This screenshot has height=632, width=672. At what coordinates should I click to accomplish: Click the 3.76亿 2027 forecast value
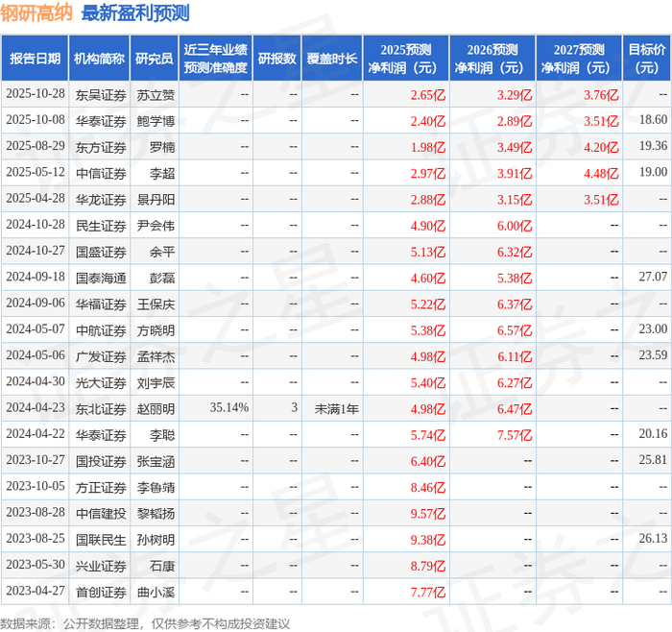tap(601, 95)
